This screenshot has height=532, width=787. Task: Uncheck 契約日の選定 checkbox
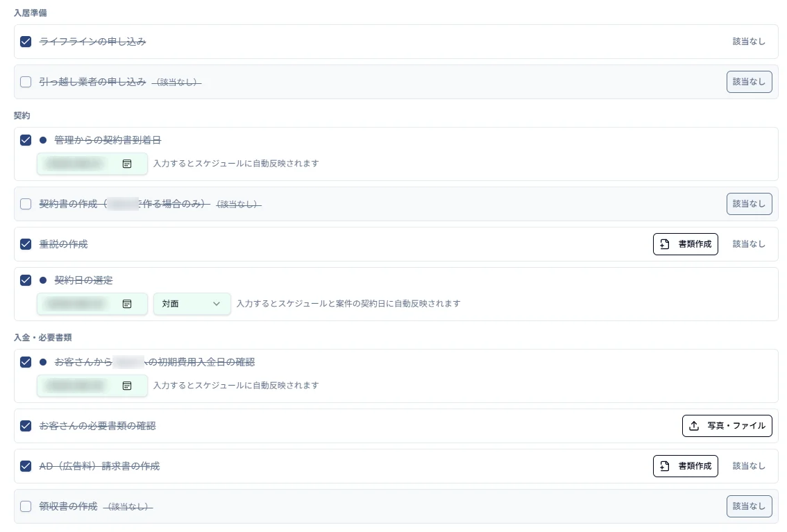click(x=26, y=280)
